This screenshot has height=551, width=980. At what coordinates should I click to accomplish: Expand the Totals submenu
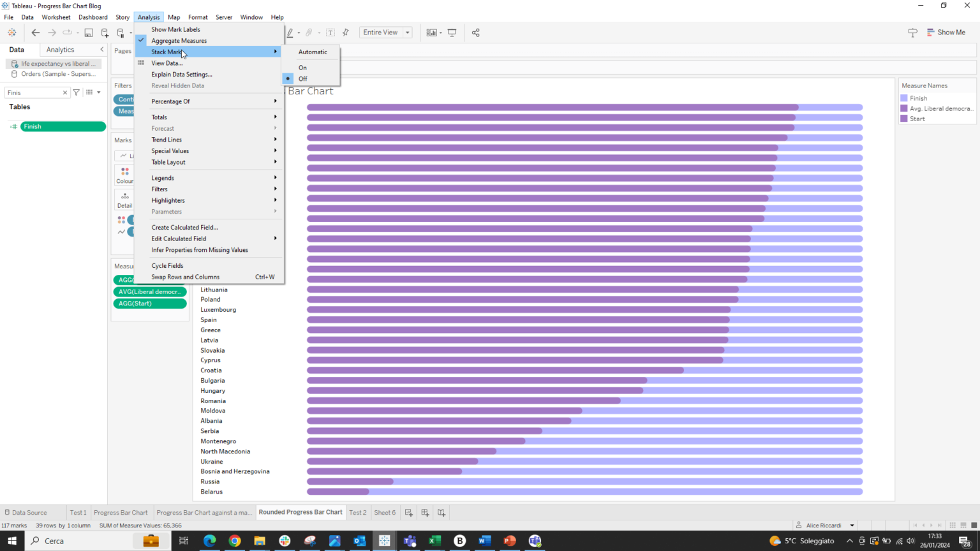(x=159, y=117)
